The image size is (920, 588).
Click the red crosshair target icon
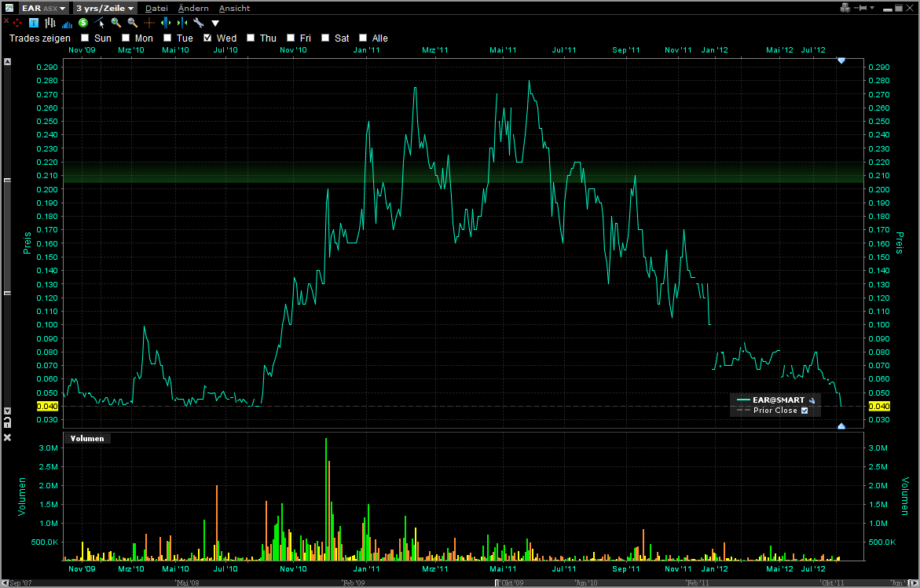coord(17,23)
